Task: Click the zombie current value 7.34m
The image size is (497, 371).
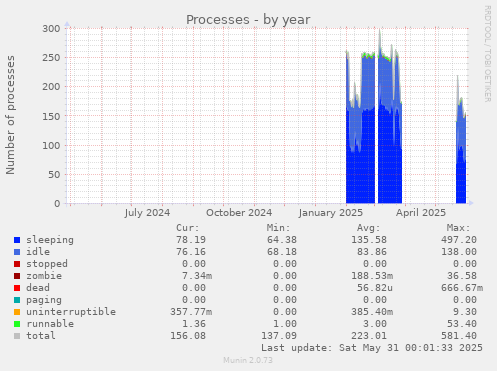Action: (x=197, y=276)
